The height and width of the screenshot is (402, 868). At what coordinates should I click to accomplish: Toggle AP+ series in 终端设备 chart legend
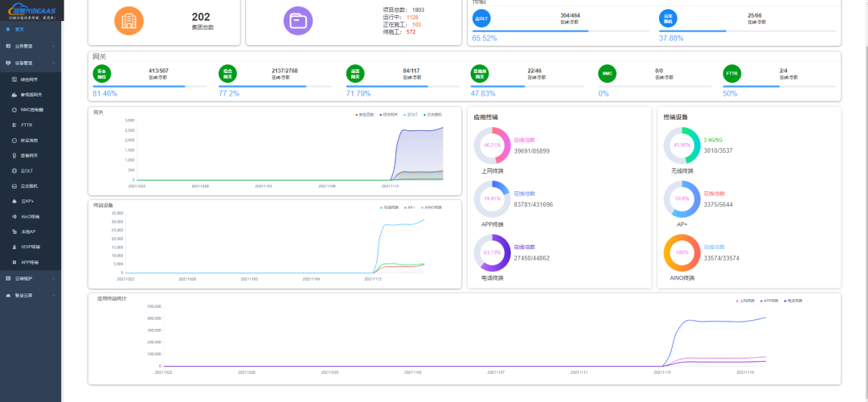click(410, 207)
